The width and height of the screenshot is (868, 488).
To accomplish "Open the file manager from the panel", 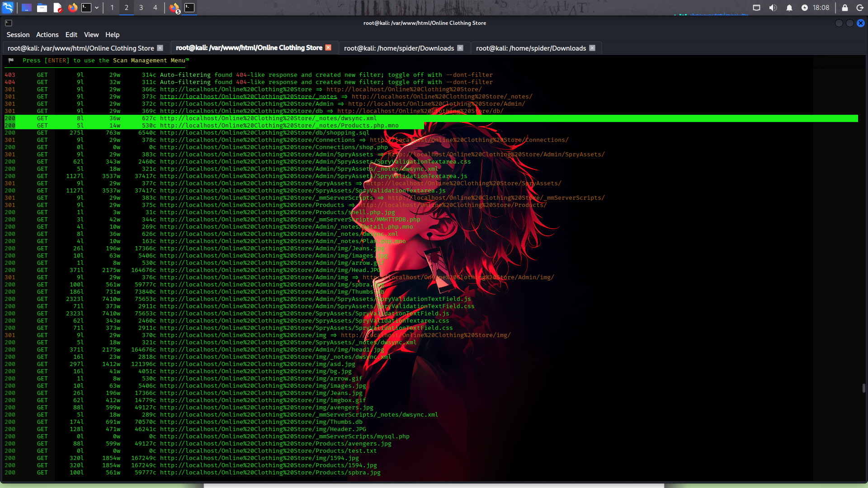I will click(42, 8).
